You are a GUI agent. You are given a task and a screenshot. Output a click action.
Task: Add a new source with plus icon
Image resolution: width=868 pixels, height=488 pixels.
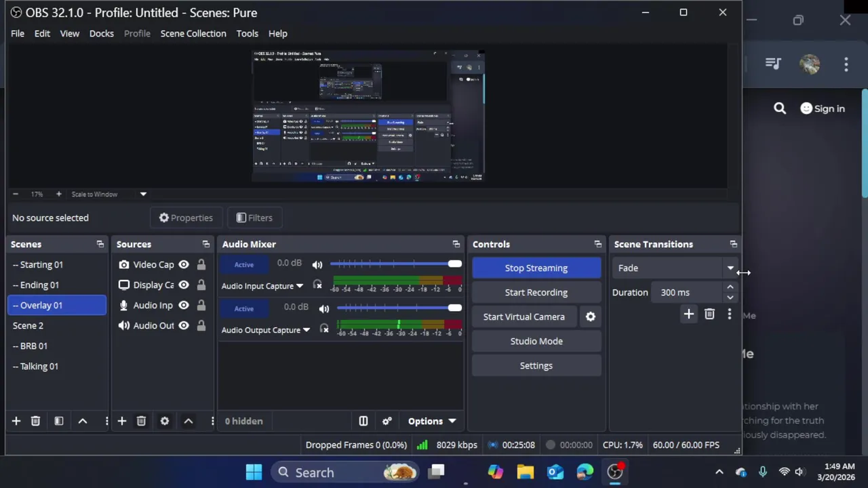122,421
